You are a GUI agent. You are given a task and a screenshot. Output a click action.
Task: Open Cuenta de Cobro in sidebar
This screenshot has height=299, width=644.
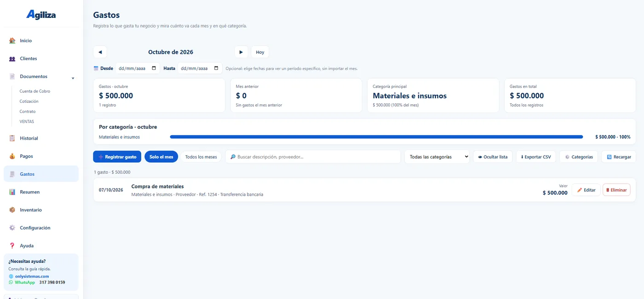click(x=35, y=91)
